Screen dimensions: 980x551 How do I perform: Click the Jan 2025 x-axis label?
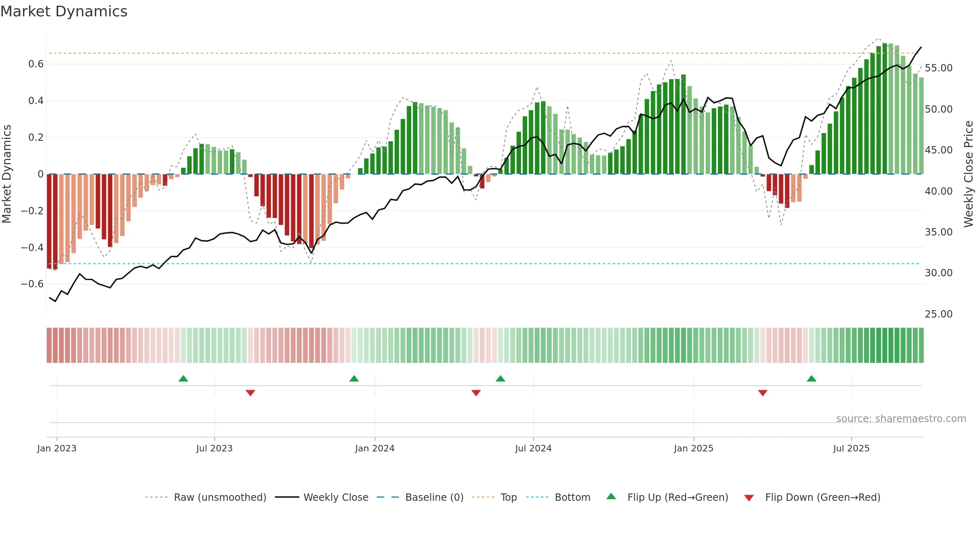[x=694, y=448]
